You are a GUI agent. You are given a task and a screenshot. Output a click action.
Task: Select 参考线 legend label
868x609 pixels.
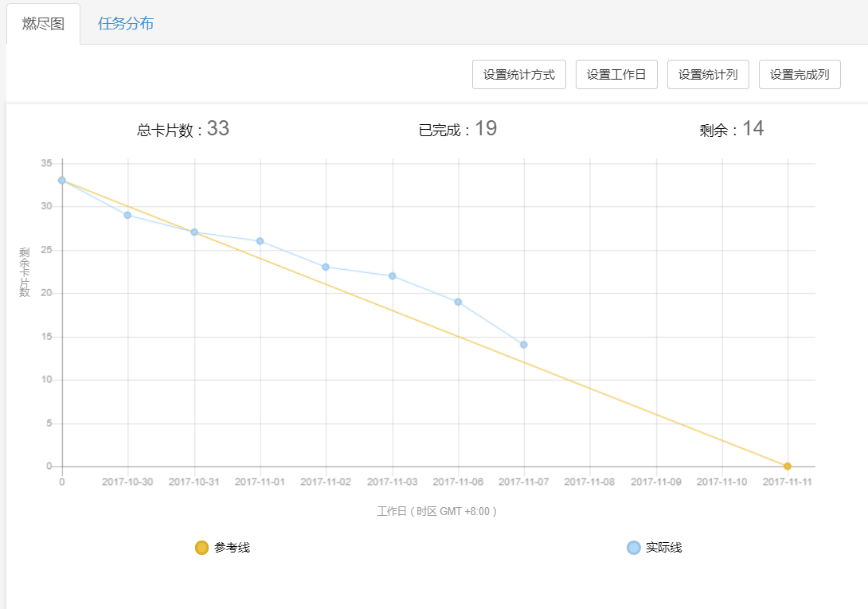[232, 548]
